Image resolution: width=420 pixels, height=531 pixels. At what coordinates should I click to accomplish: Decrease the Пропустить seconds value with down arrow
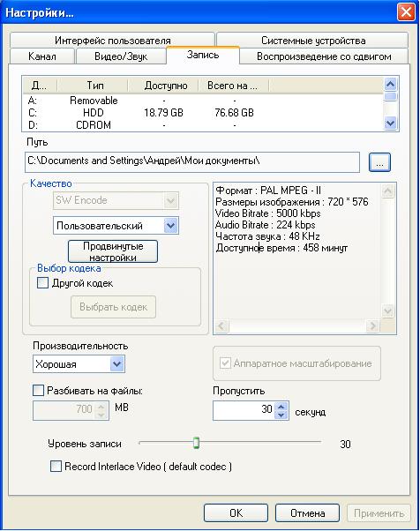[281, 415]
